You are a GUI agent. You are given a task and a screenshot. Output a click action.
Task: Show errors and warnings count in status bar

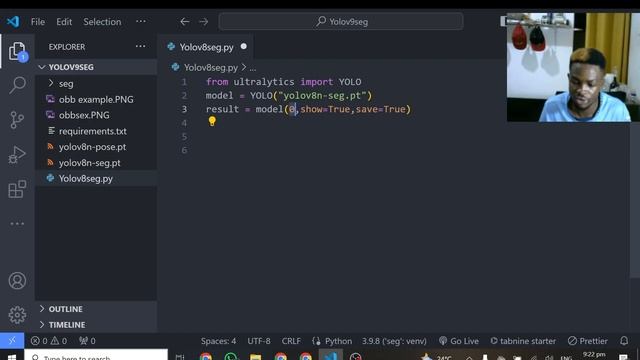(x=49, y=341)
